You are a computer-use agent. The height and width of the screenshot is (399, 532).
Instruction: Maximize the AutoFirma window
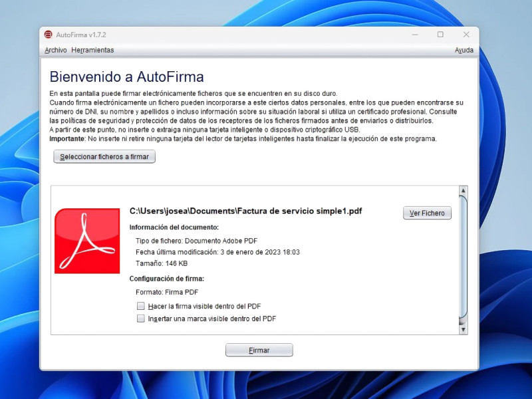tap(440, 35)
